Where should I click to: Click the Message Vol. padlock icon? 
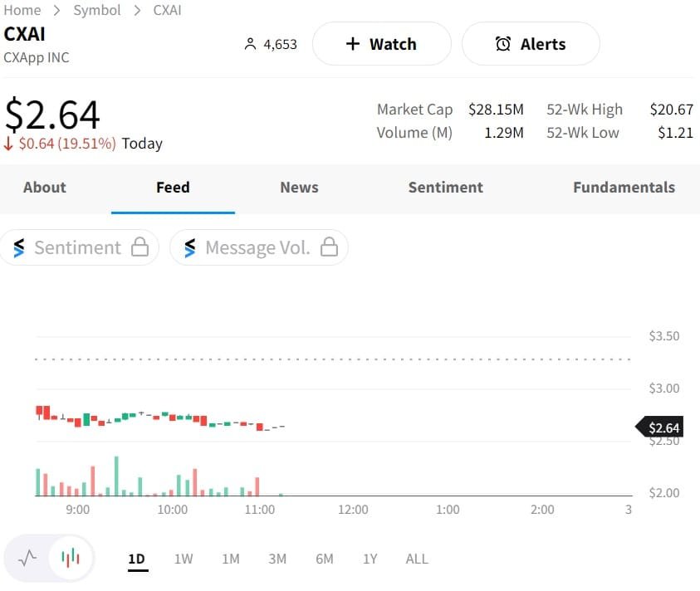coord(330,247)
